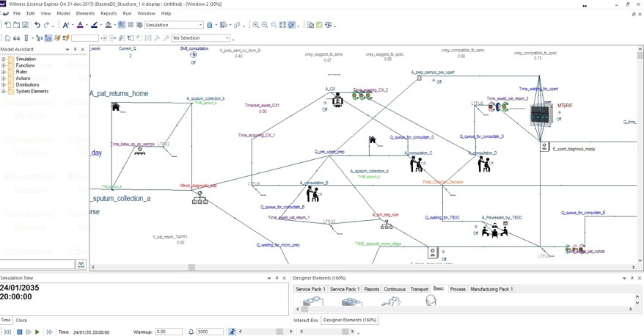The height and width of the screenshot is (336, 644).
Task: Open the Simulation layer dropdown
Action: coord(200,25)
